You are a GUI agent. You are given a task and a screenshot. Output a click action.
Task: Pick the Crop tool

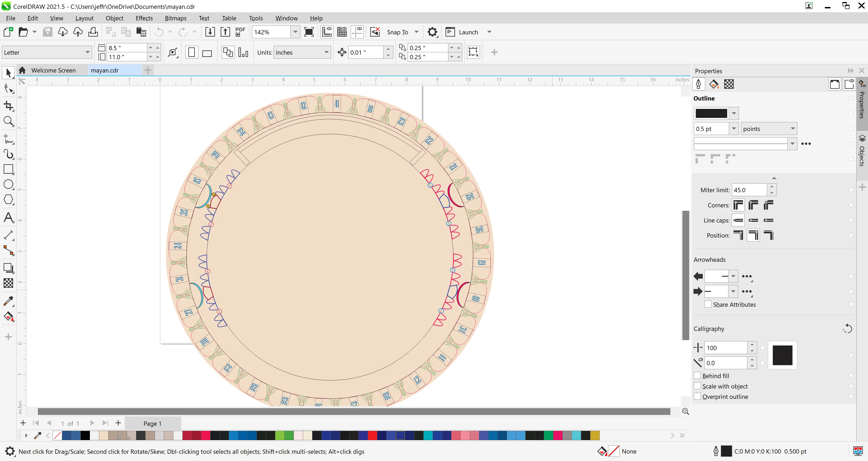pyautogui.click(x=8, y=106)
